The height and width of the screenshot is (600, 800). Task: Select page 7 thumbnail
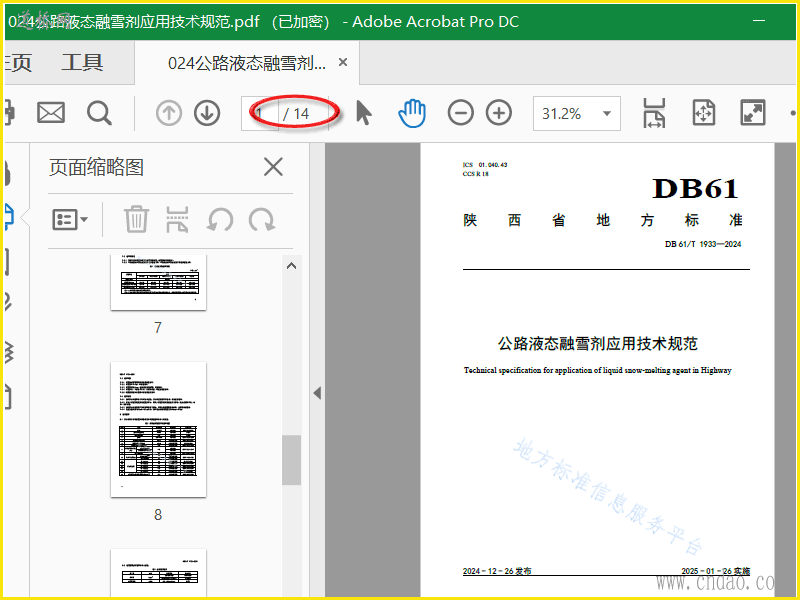(158, 282)
